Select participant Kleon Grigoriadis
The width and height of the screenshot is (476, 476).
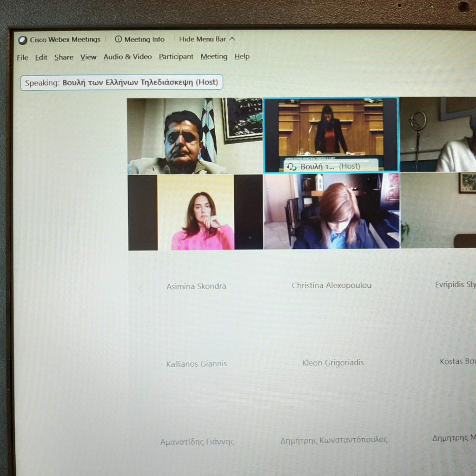pyautogui.click(x=333, y=363)
